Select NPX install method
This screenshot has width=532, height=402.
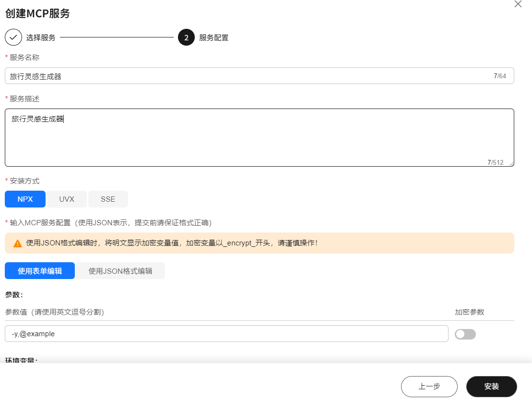(x=25, y=199)
